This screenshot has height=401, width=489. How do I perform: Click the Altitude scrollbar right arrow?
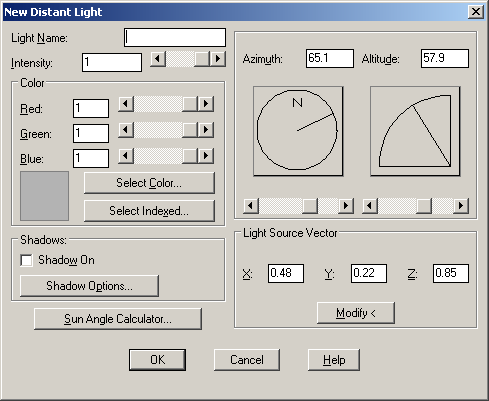coord(461,206)
